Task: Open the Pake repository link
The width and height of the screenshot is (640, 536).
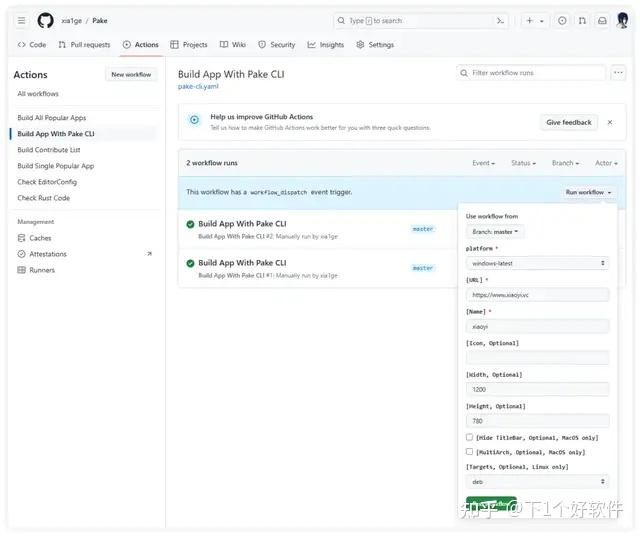Action: 100,21
